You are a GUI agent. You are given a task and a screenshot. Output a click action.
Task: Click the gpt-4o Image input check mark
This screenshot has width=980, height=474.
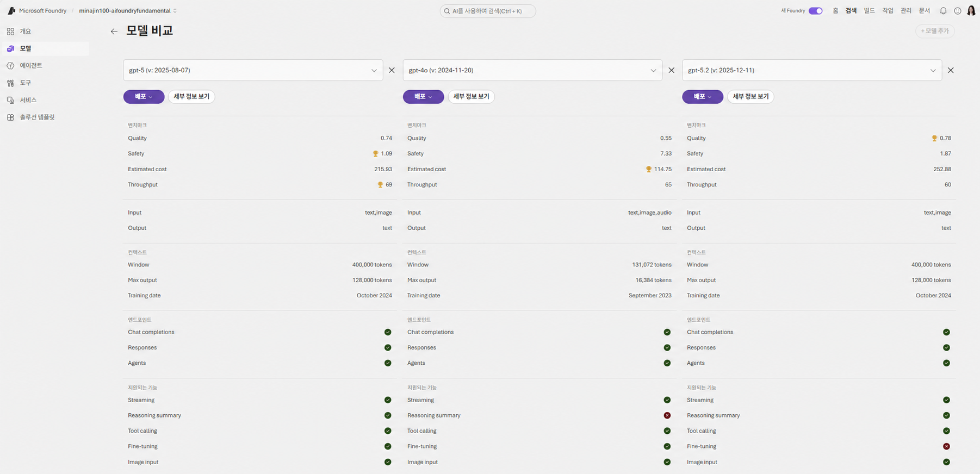pos(667,462)
